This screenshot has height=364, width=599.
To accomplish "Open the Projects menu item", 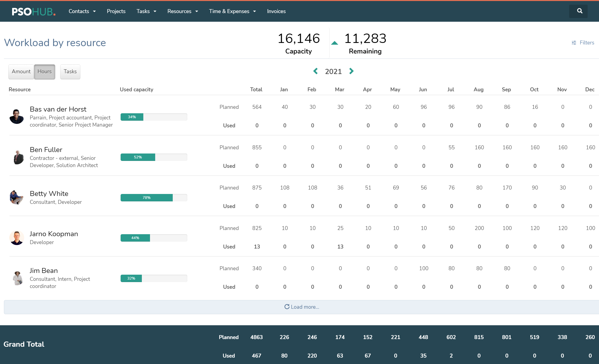I will [x=116, y=11].
